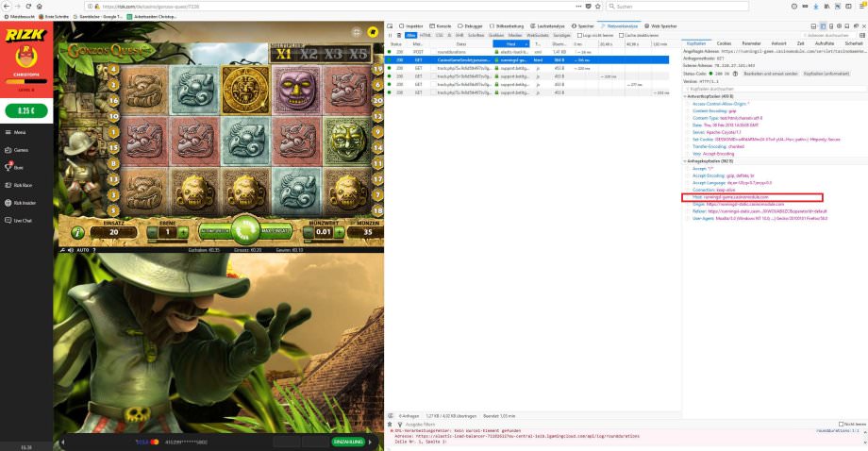Click the green 0.25 € balance button
The height and width of the screenshot is (451, 868).
[x=26, y=110]
